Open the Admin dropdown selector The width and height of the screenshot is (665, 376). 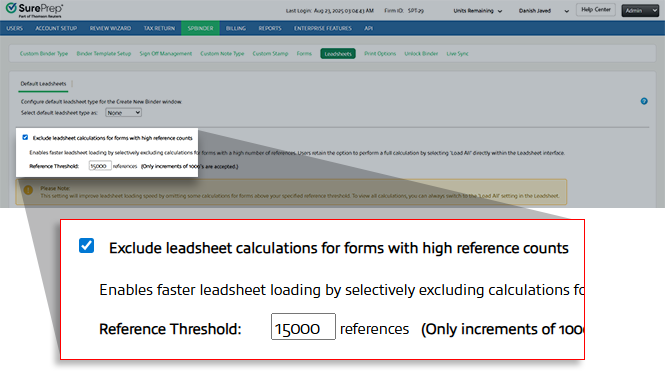point(640,11)
